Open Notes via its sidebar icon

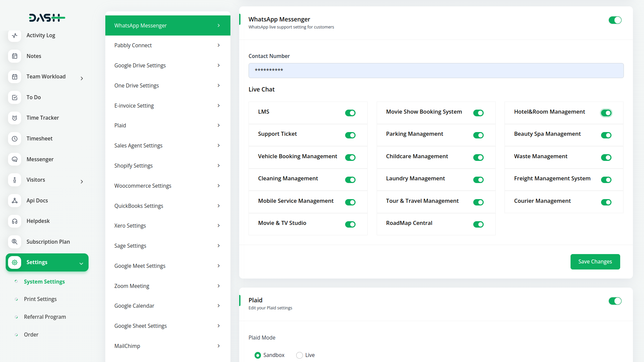point(14,56)
